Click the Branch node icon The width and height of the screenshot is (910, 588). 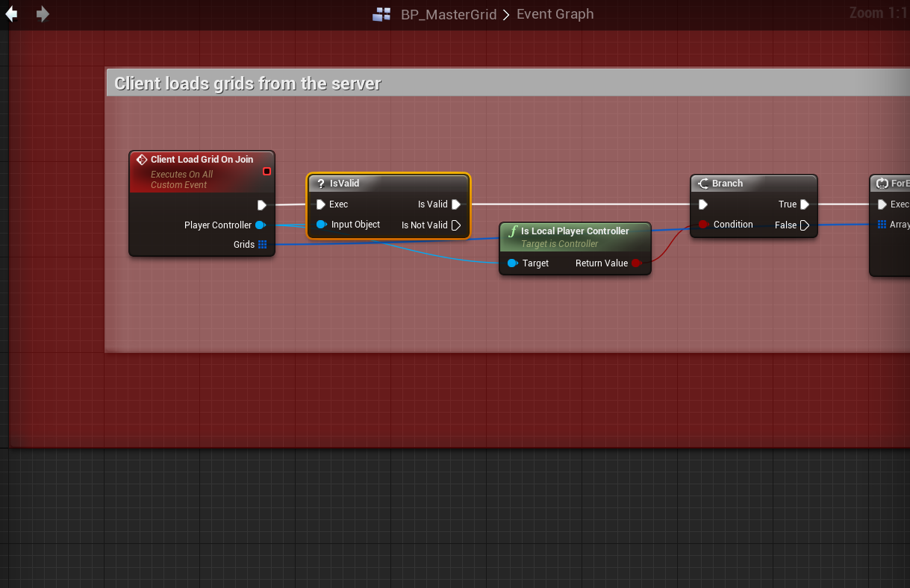click(703, 184)
